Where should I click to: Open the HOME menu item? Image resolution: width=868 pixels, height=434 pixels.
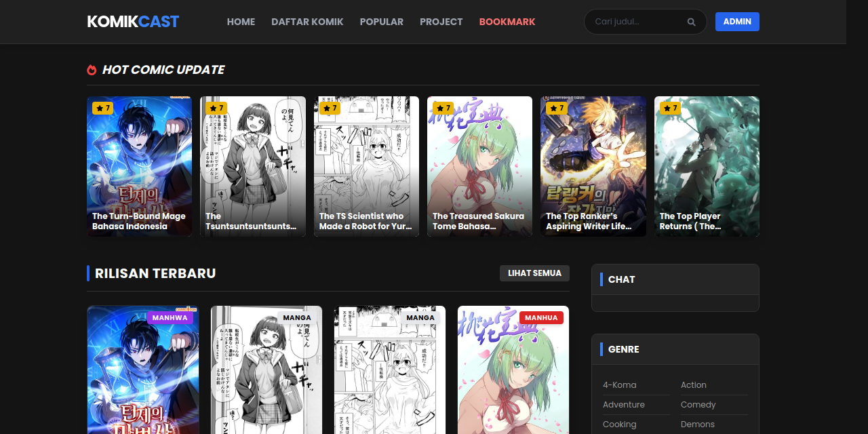point(241,22)
